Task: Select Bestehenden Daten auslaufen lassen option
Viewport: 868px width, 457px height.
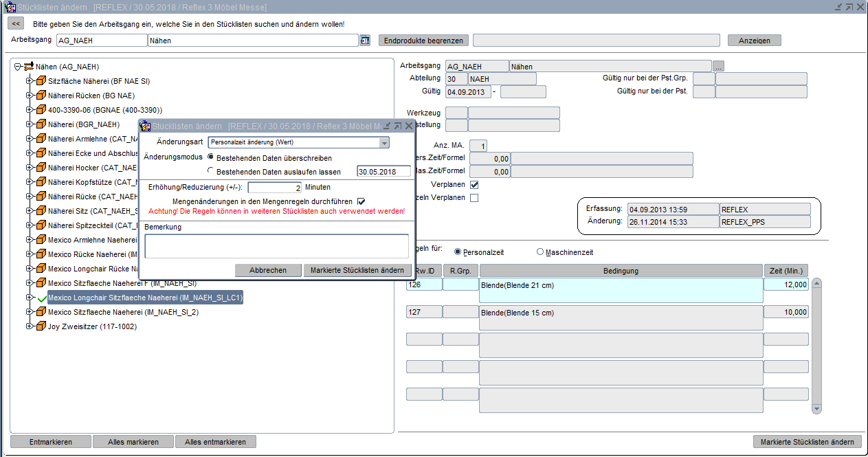Action: [x=211, y=171]
